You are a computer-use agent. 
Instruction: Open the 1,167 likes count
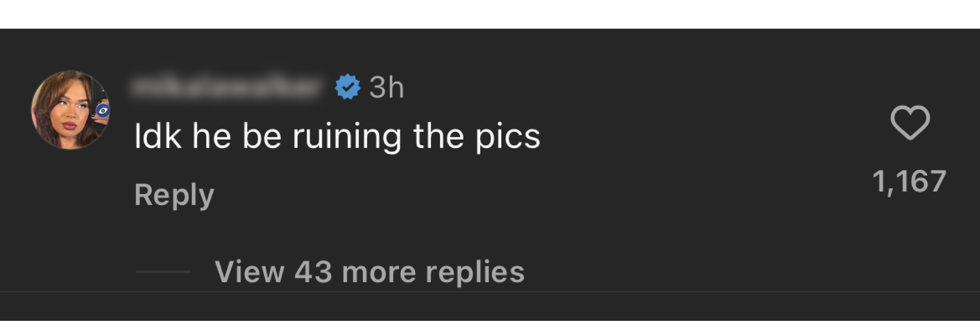tap(909, 182)
